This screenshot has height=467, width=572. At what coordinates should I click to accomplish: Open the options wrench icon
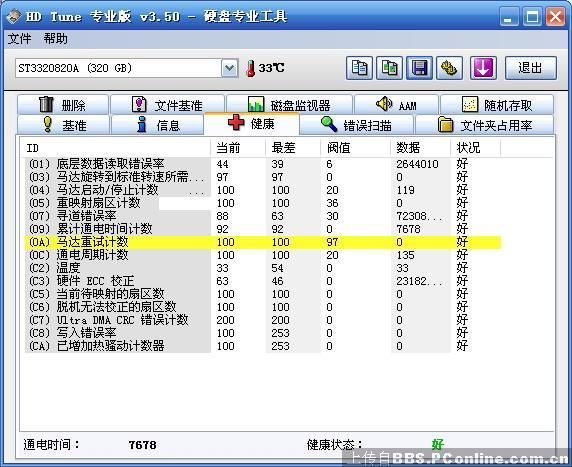[449, 68]
